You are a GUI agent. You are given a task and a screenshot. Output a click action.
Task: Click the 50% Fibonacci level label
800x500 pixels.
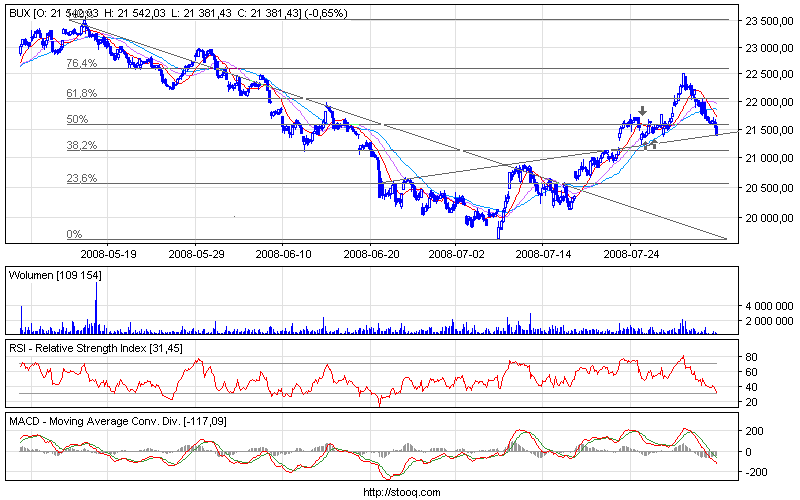[77, 119]
